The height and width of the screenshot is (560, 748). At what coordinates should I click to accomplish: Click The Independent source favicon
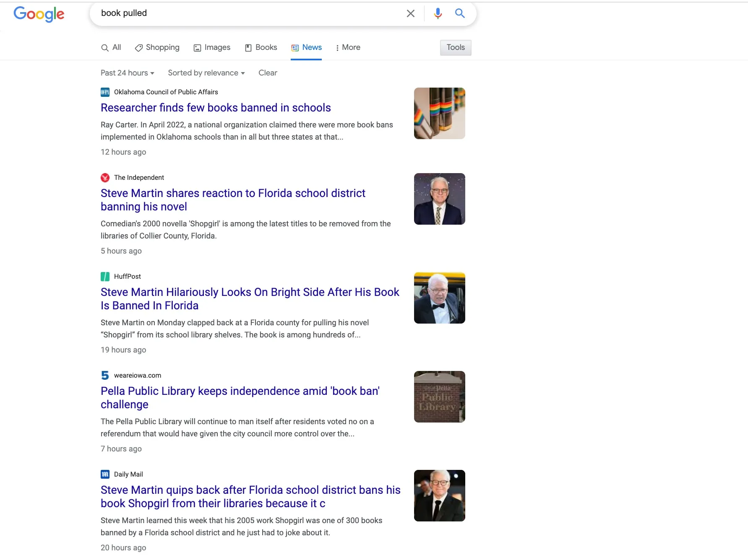pos(105,177)
